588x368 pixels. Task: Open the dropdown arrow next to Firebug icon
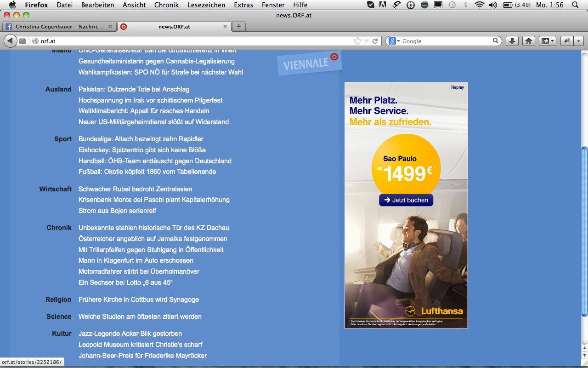click(x=578, y=41)
